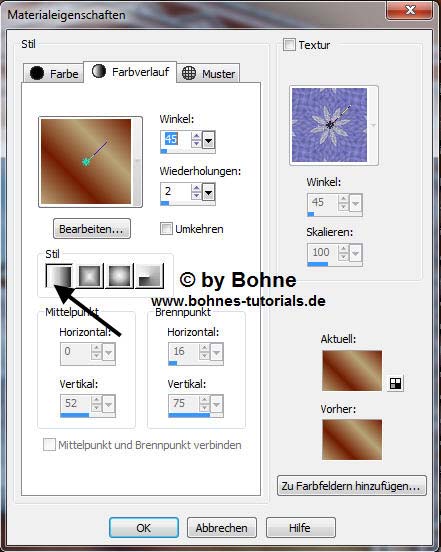Viewport: 441px width, 552px height.
Task: Click the black circle Farbe tab icon
Action: click(x=37, y=73)
